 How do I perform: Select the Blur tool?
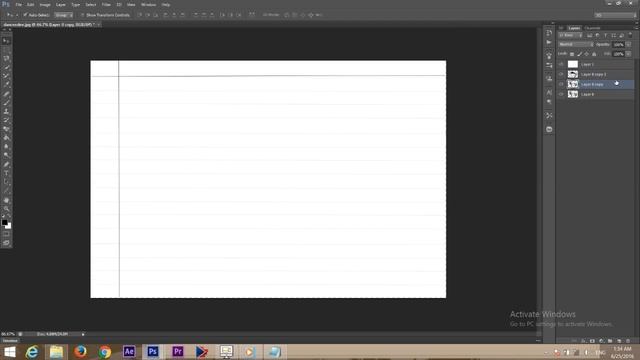pyautogui.click(x=6, y=147)
